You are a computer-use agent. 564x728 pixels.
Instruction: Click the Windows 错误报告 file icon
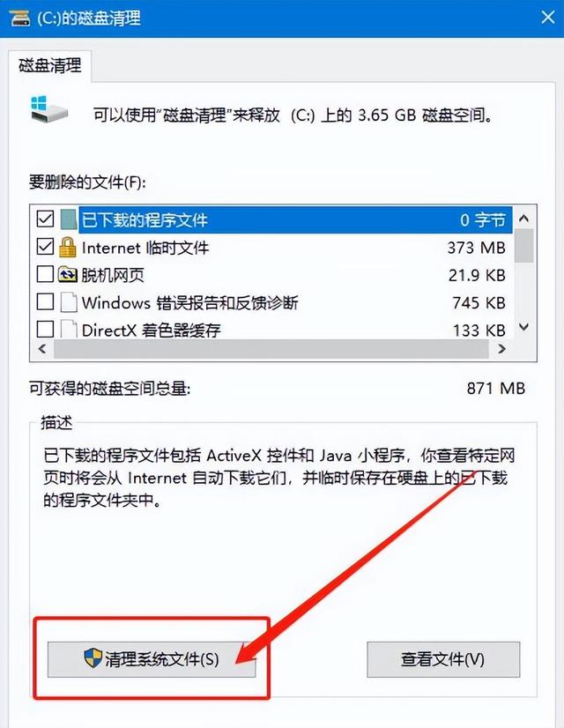tap(68, 302)
